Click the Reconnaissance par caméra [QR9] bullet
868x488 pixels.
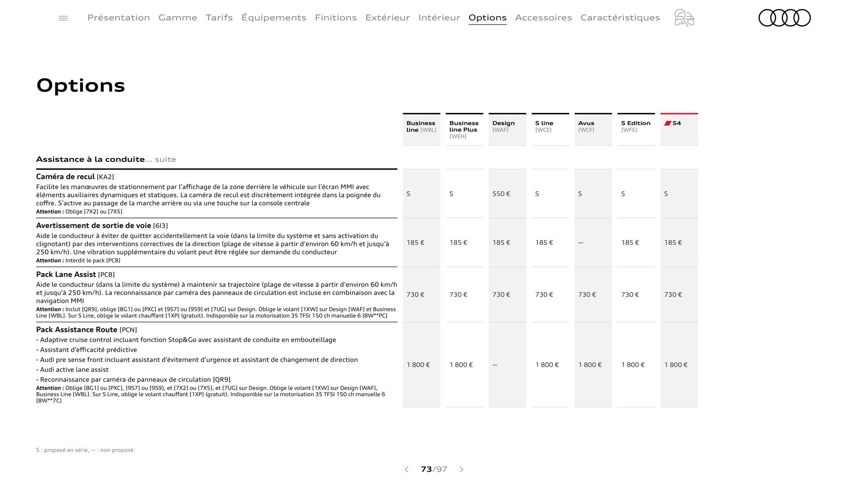tap(133, 380)
